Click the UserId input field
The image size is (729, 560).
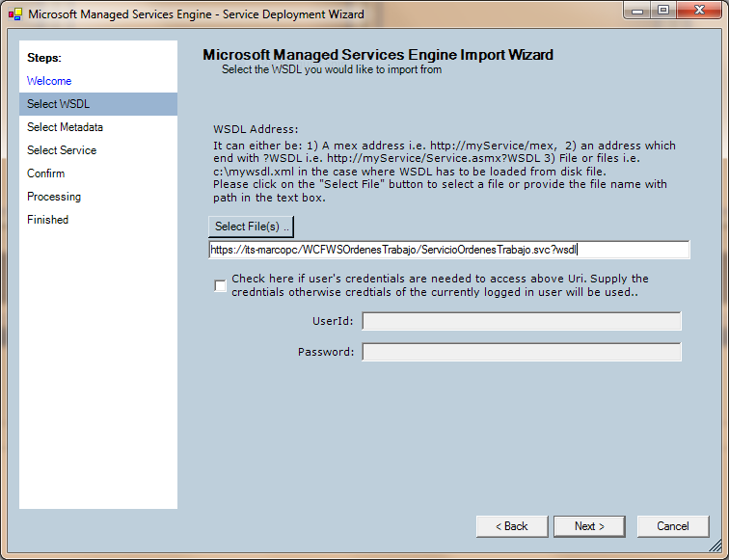coord(522,321)
